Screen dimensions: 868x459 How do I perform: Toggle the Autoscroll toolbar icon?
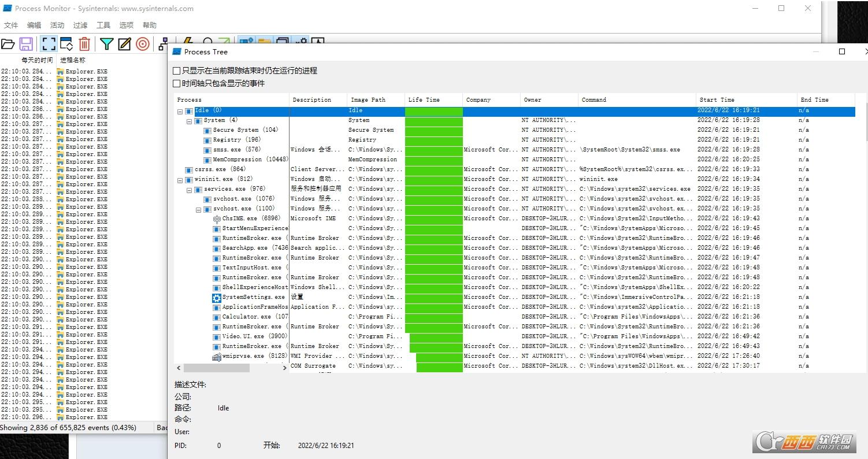pyautogui.click(x=66, y=44)
